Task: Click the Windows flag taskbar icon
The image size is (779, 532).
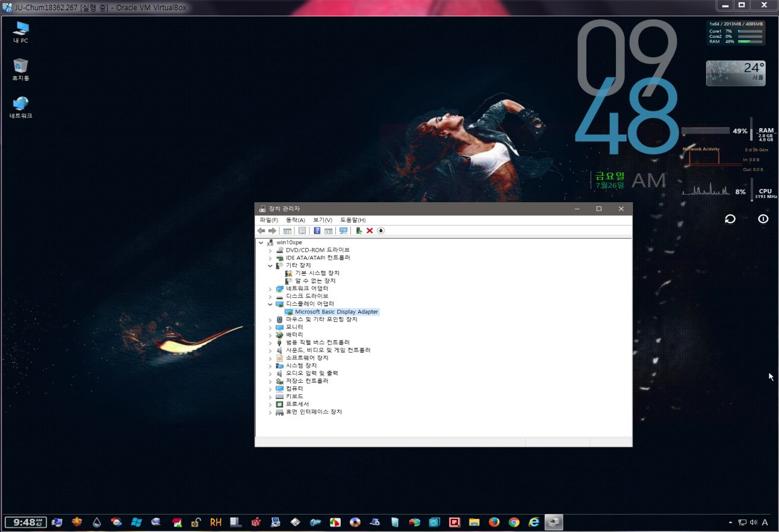Action: point(136,522)
